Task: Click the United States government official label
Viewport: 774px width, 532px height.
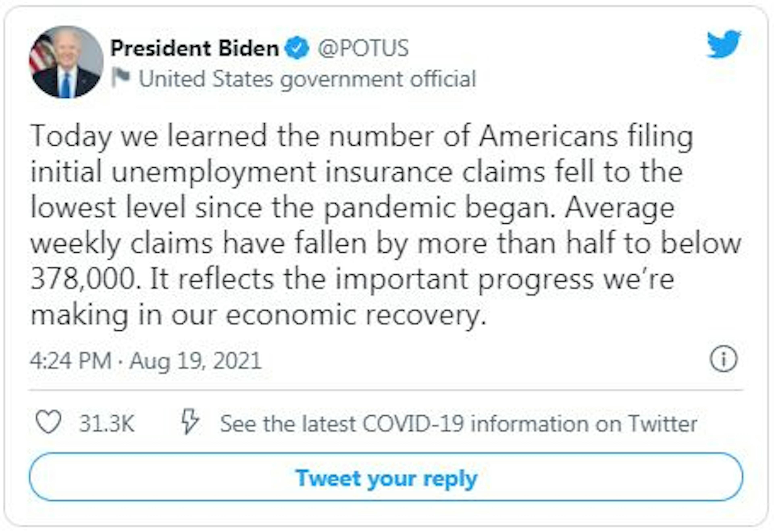Action: click(307, 79)
